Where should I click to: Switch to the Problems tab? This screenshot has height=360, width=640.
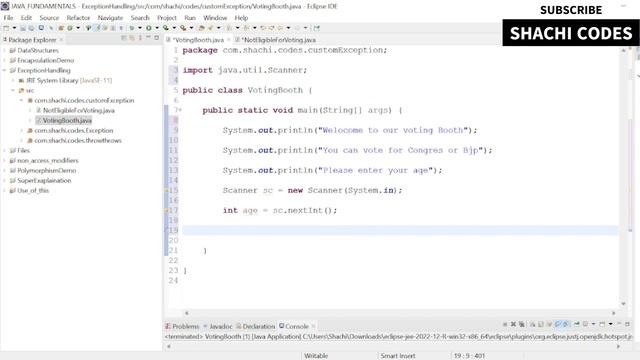point(182,327)
